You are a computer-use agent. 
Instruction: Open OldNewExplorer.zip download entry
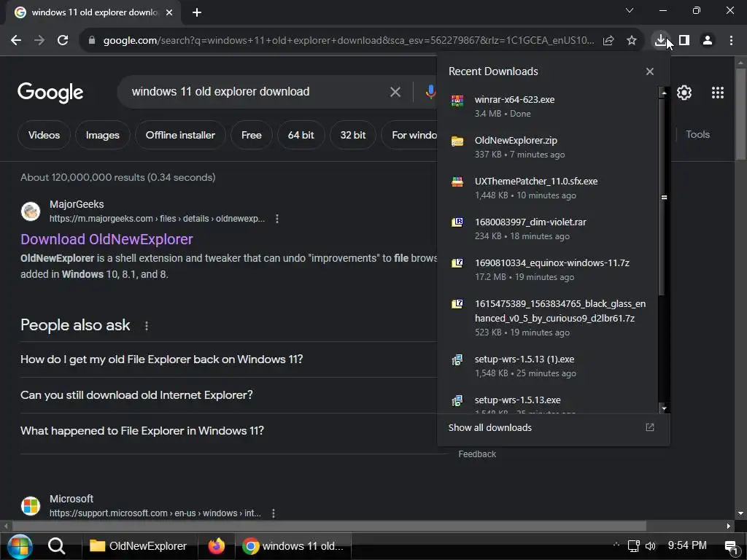pos(548,147)
